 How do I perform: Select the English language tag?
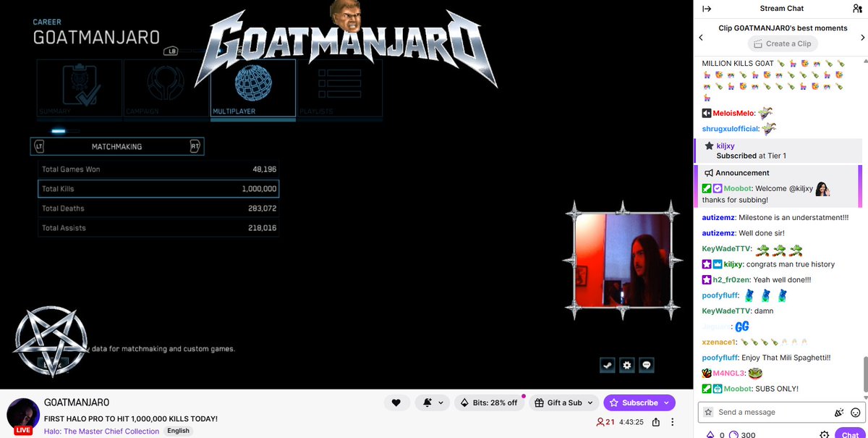(x=178, y=431)
